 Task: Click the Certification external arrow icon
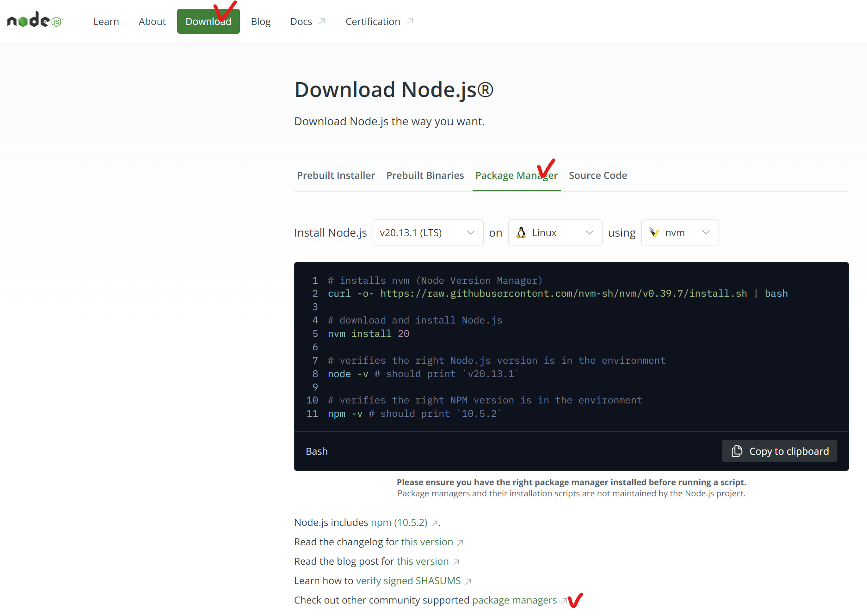pyautogui.click(x=410, y=21)
